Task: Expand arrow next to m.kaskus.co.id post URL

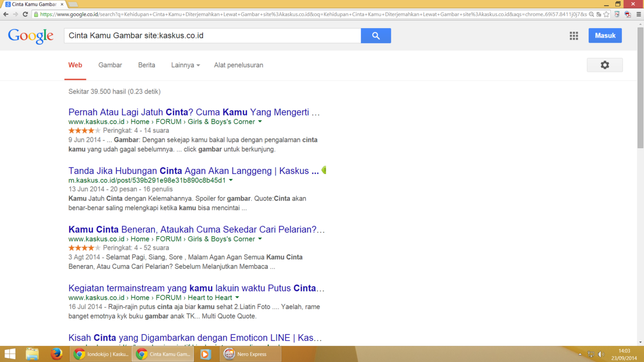Action: coord(231,180)
